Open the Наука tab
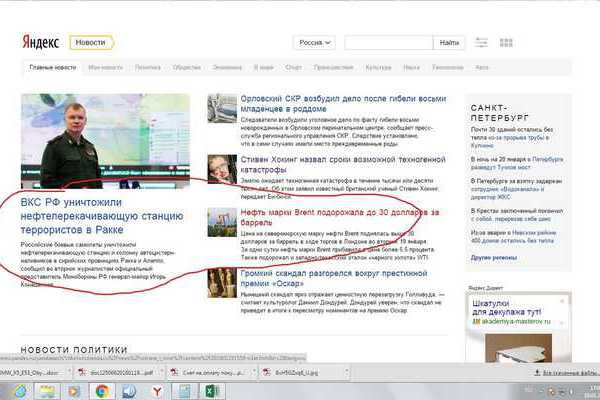This screenshot has height=400, width=600. tap(411, 68)
